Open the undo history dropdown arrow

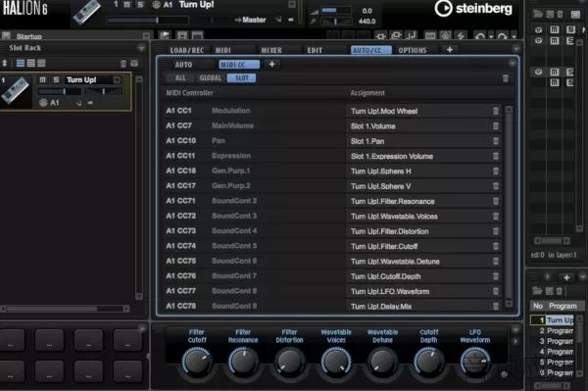(491, 36)
